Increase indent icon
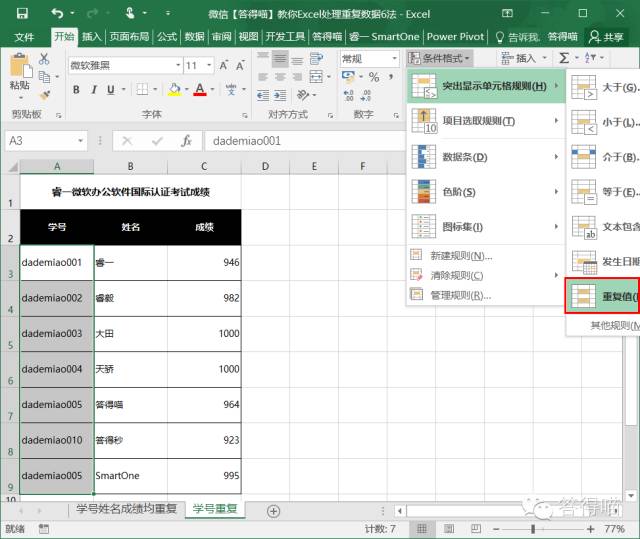The width and height of the screenshot is (640, 539). pos(280,95)
